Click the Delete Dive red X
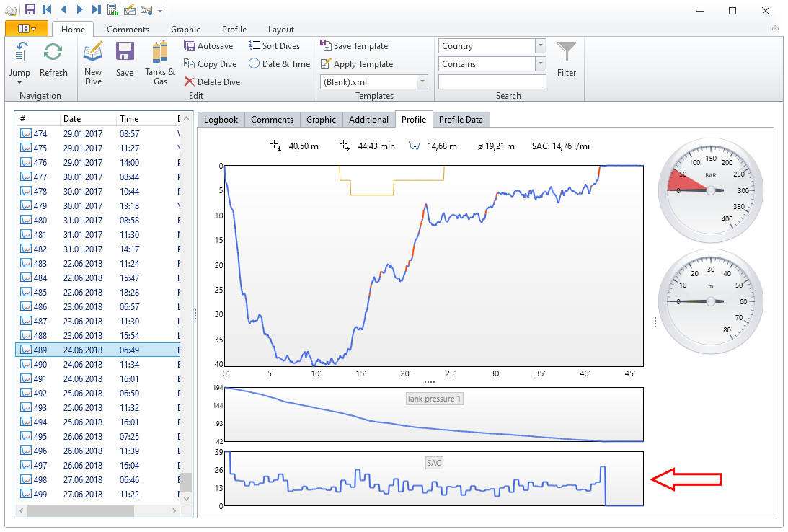788x532 pixels. click(190, 82)
